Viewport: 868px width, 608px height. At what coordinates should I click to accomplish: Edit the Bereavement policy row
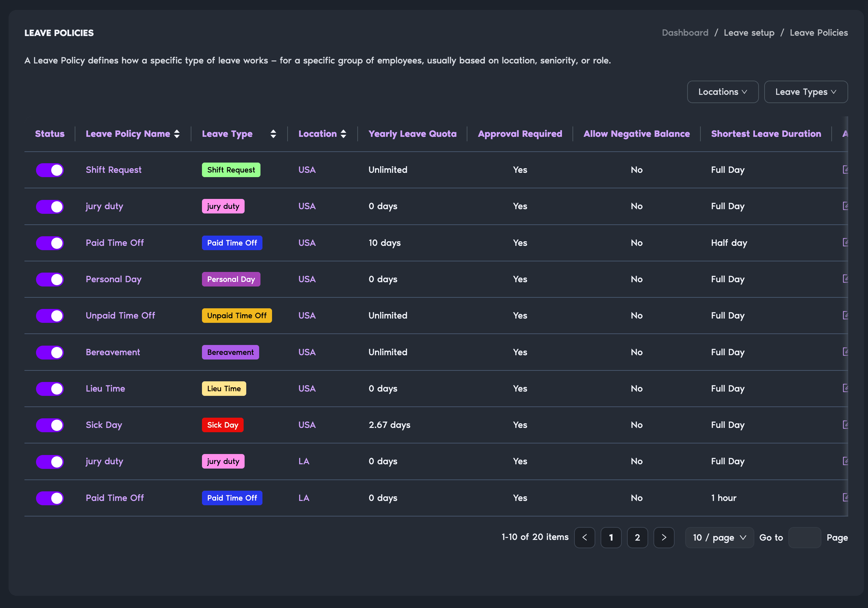pos(845,352)
